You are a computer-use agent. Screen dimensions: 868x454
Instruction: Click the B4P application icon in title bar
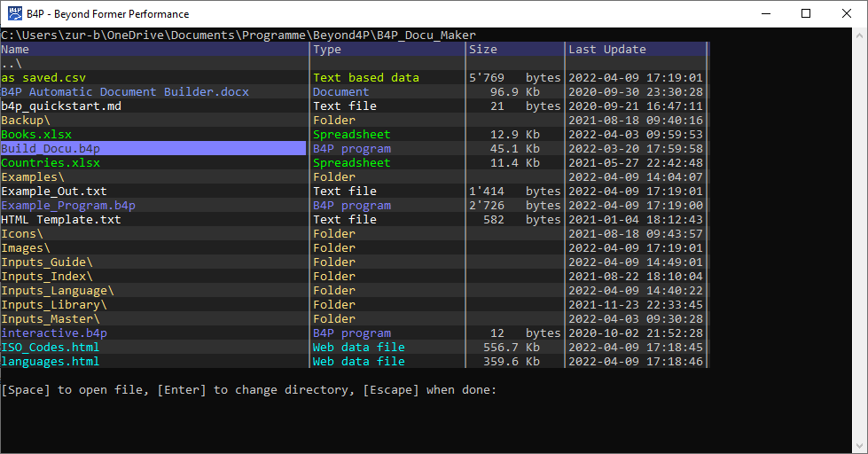pyautogui.click(x=14, y=13)
